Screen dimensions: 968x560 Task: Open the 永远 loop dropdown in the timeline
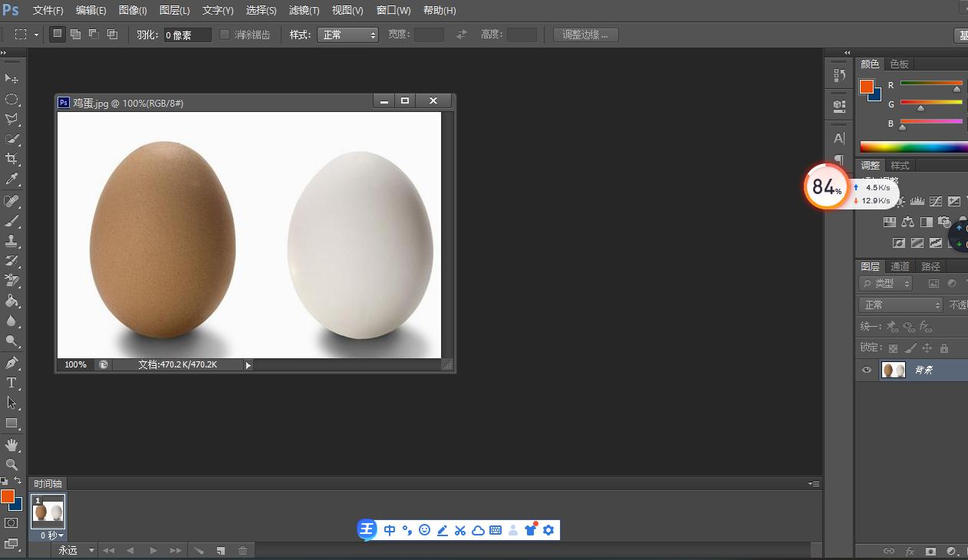pyautogui.click(x=74, y=550)
